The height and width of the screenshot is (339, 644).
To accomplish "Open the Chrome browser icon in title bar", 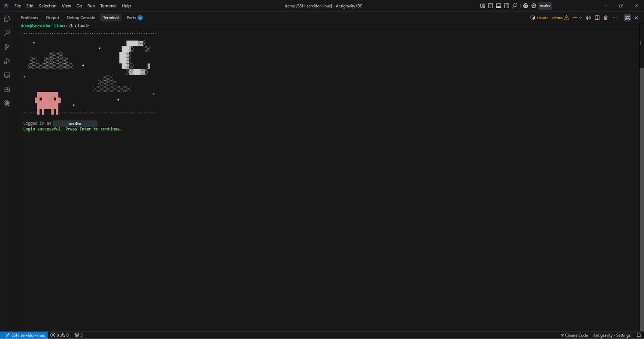I will pyautogui.click(x=526, y=6).
